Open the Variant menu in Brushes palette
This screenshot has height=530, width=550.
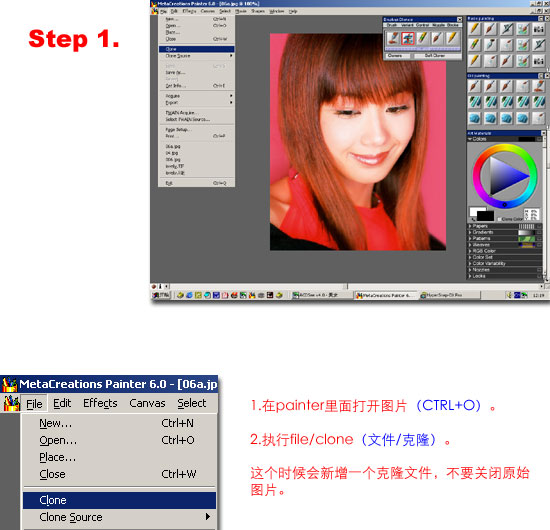[408, 25]
